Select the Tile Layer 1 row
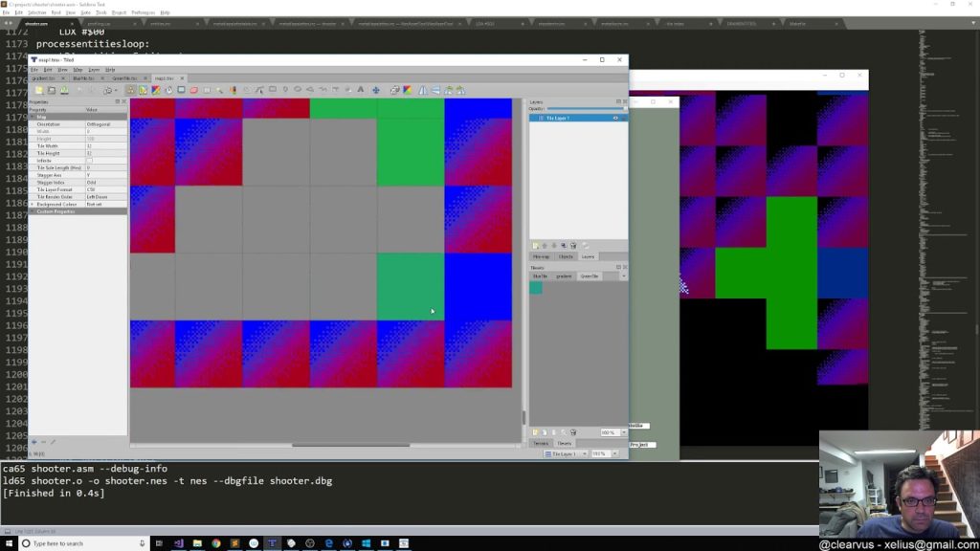This screenshot has height=551, width=980. 577,118
